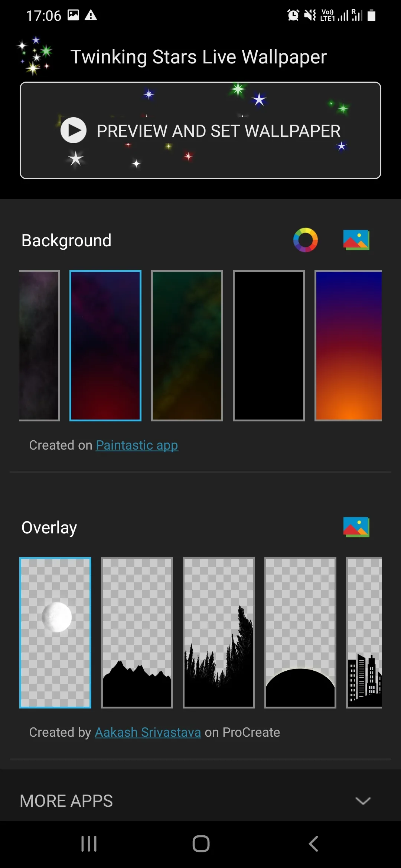Tap the alarm icon in status bar
This screenshot has height=868, width=401.
(293, 15)
